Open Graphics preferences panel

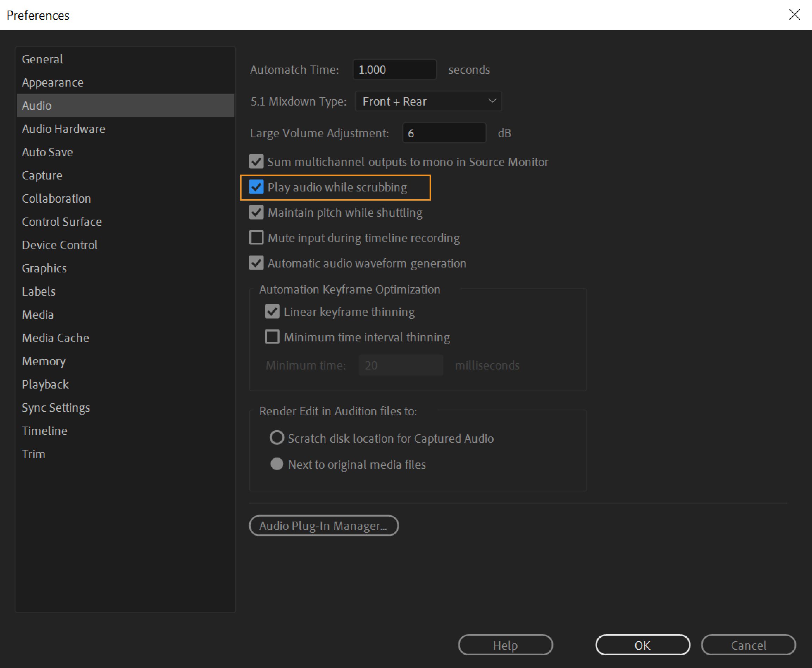pyautogui.click(x=43, y=268)
